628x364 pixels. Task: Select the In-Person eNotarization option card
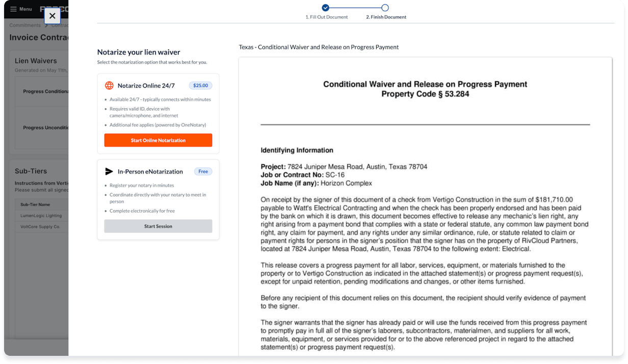(158, 200)
